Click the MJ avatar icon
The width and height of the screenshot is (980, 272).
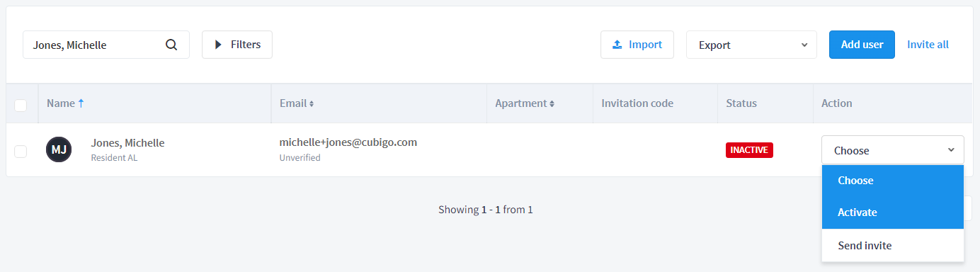point(59,150)
